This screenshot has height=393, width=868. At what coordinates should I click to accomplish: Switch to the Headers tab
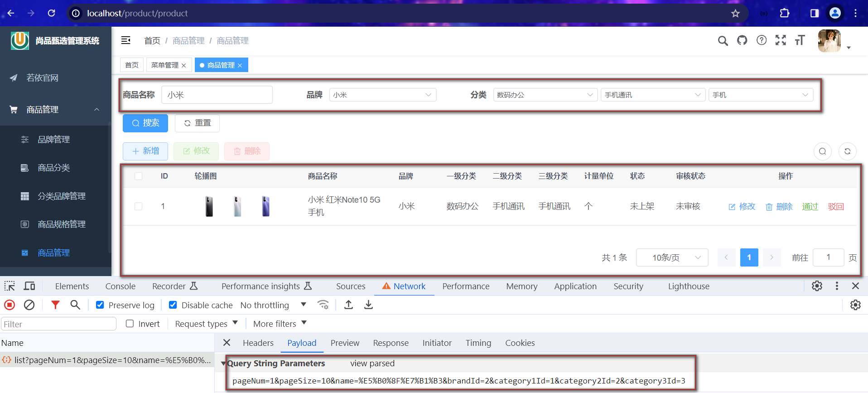258,343
